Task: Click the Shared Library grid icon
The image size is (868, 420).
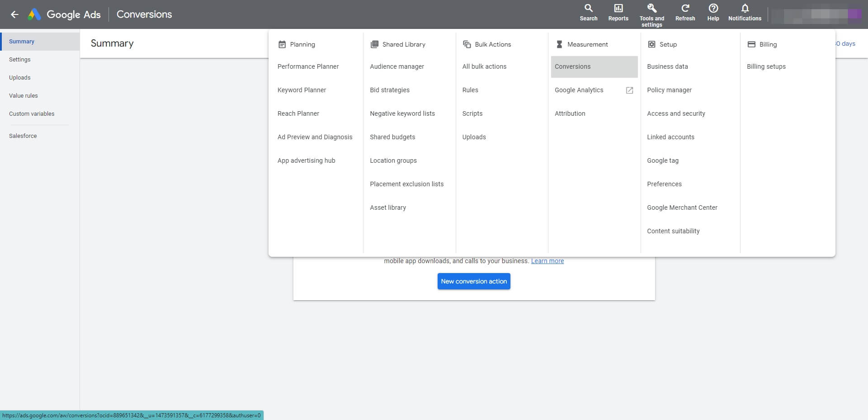Action: click(374, 44)
